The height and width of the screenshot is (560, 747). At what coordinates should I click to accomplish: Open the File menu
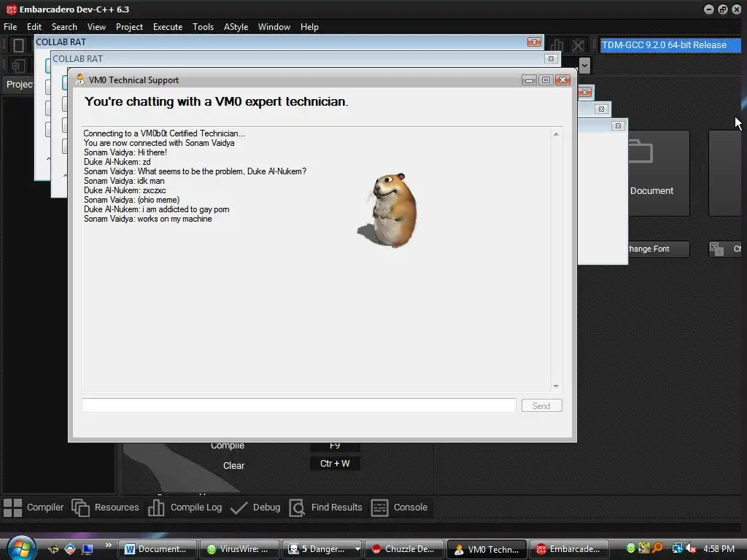10,27
